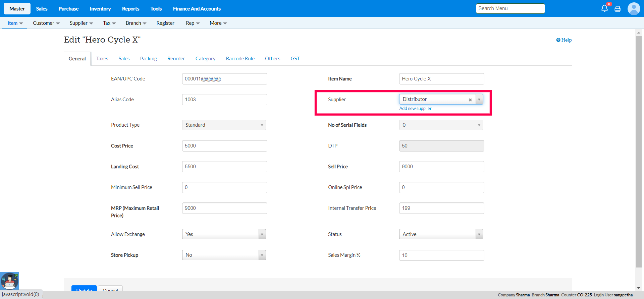Clear the Distributor supplier selection
This screenshot has height=299, width=644.
[470, 100]
